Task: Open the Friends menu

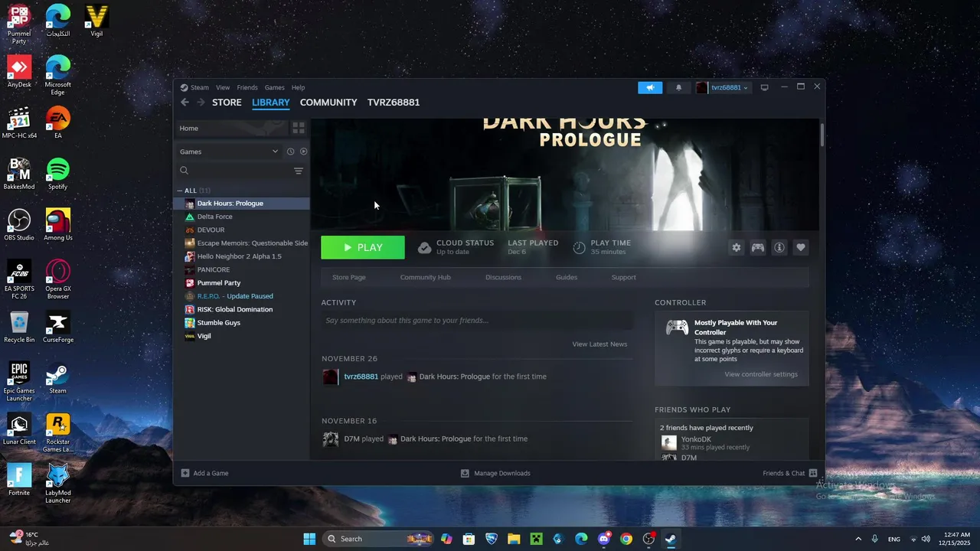Action: (247, 87)
